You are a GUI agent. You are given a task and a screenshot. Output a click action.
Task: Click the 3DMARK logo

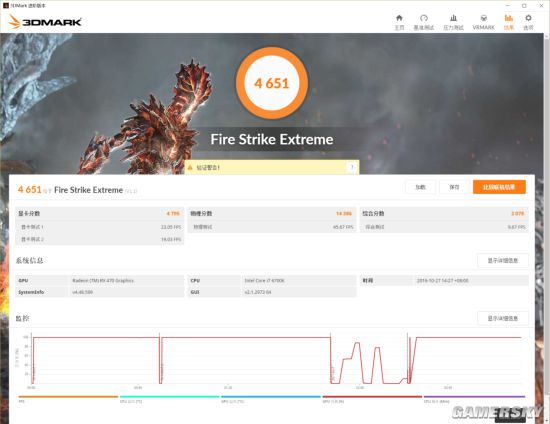(45, 22)
